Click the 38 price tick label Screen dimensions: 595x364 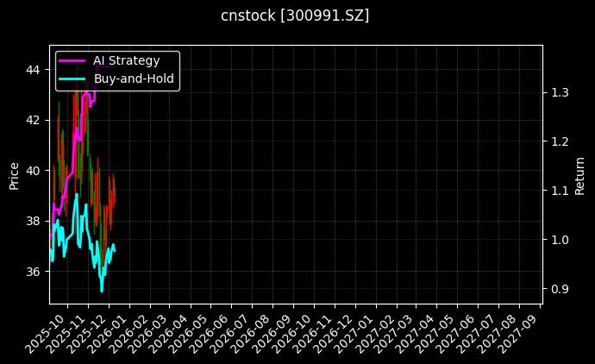[x=33, y=221]
